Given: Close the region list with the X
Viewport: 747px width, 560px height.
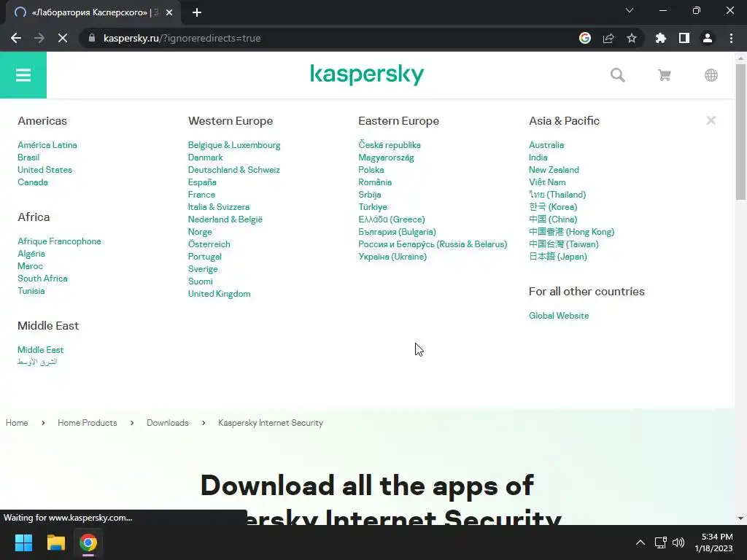Looking at the screenshot, I should click(711, 120).
